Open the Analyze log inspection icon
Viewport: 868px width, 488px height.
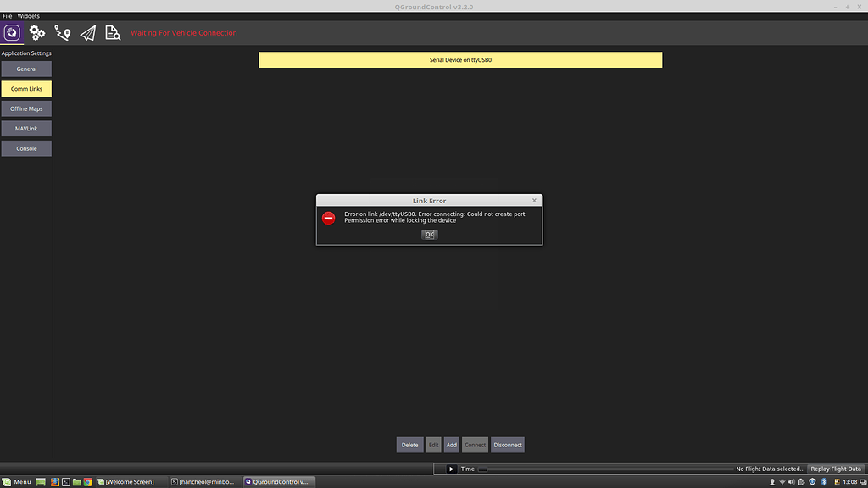(113, 32)
